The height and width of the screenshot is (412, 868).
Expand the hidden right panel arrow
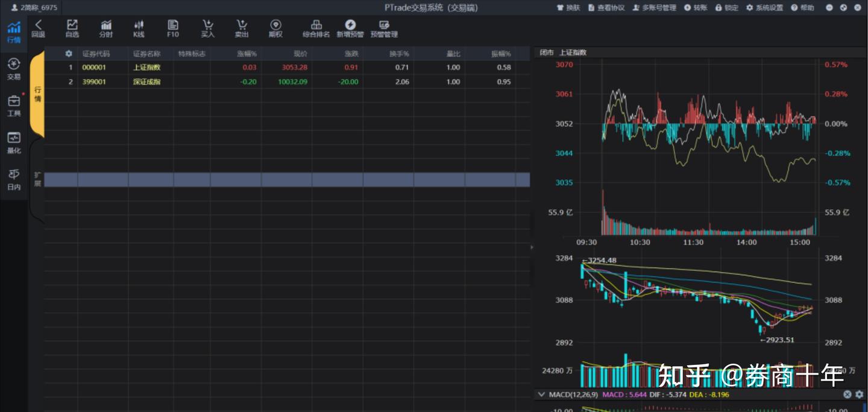(531, 247)
